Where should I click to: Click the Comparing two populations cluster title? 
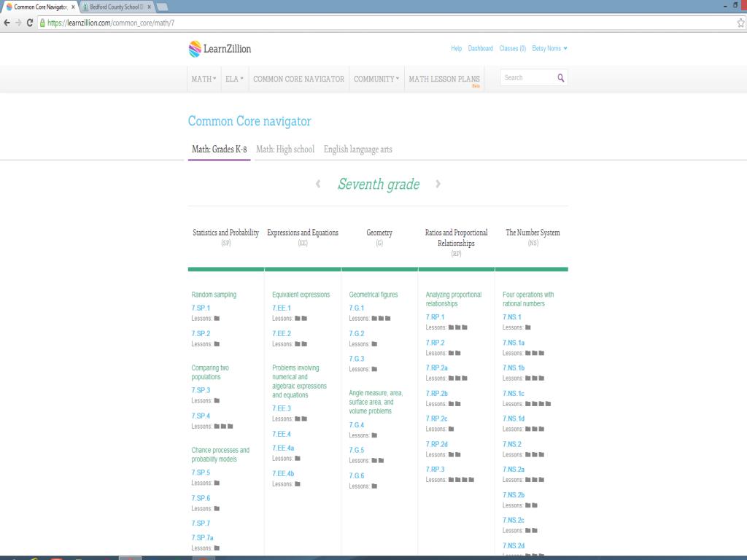pyautogui.click(x=210, y=372)
